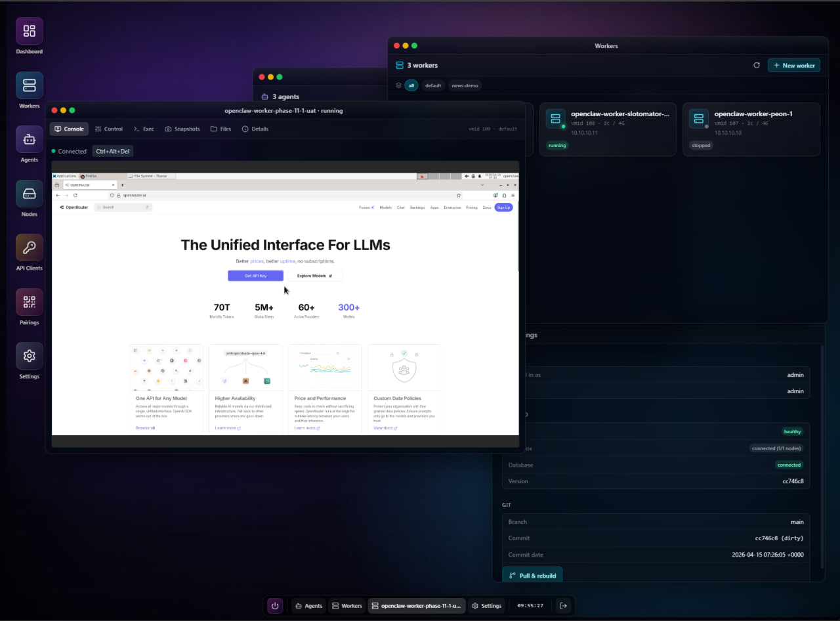The image size is (840, 621).
Task: Open the Docs link in OpenRouter nav
Action: coord(487,207)
